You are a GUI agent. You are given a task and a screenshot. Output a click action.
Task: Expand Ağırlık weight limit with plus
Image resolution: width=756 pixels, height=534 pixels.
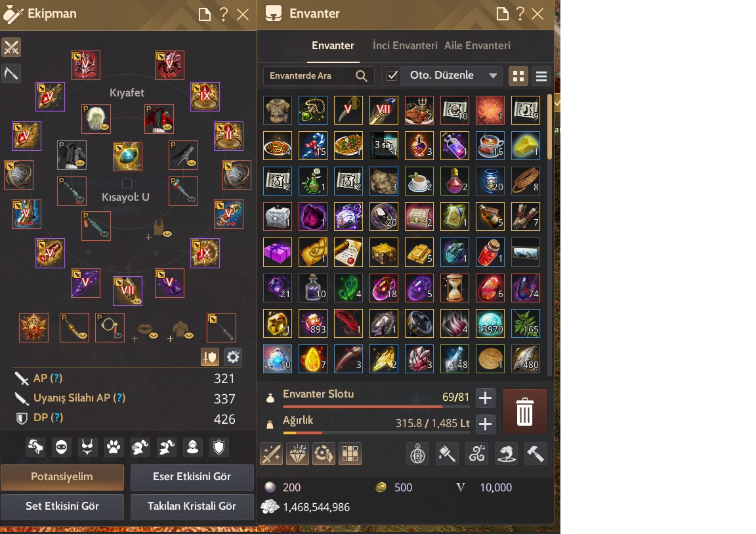pos(485,424)
